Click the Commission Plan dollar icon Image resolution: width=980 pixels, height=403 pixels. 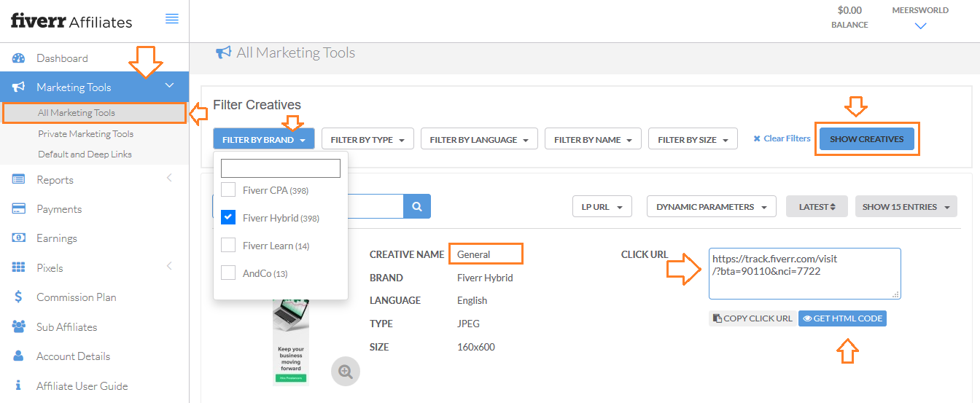[x=19, y=297]
